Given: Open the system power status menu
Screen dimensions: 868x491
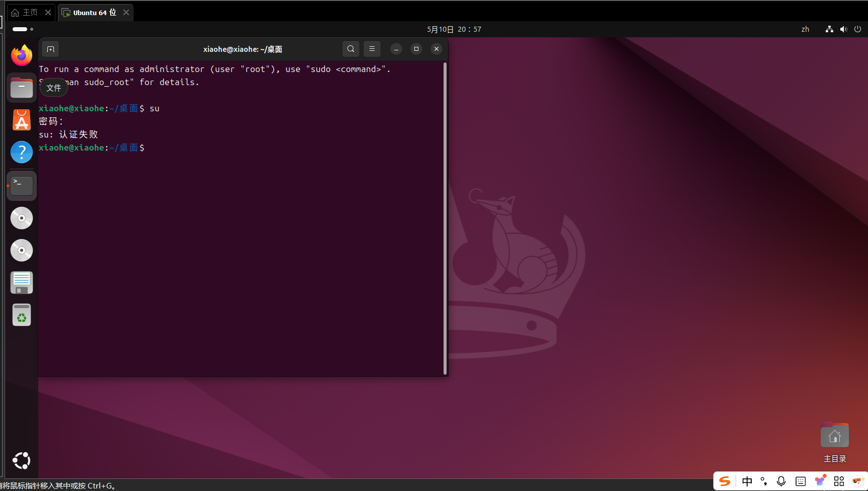Looking at the screenshot, I should 857,29.
